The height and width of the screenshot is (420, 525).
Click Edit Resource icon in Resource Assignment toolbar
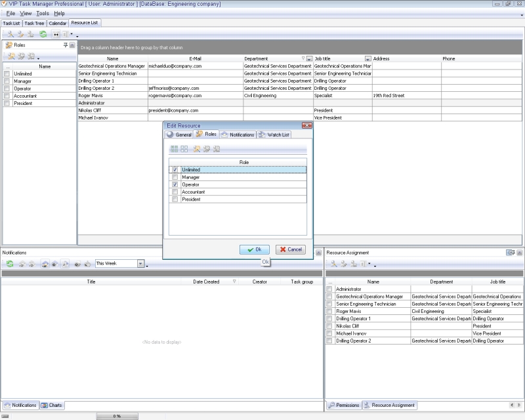pos(343,264)
